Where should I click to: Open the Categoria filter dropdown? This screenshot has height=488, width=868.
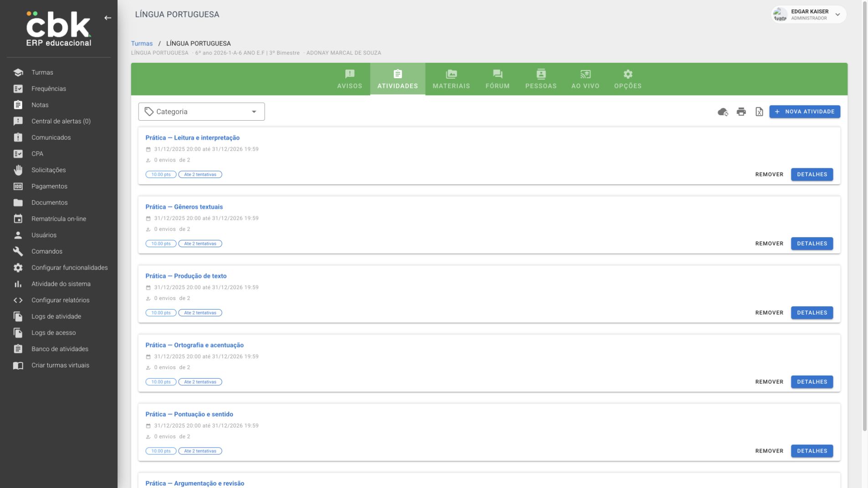[x=201, y=112]
